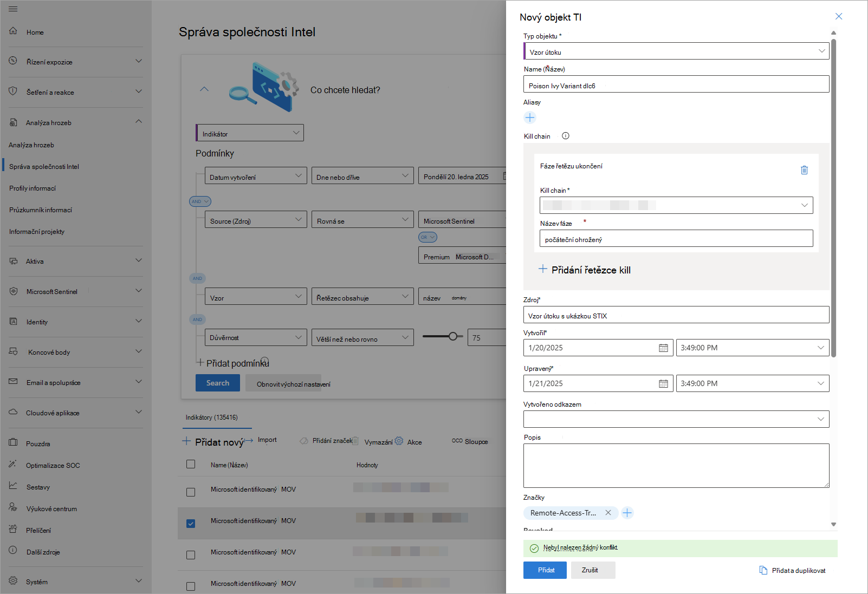Image resolution: width=868 pixels, height=594 pixels.
Task: Add a new tag with plus icon
Action: click(627, 513)
